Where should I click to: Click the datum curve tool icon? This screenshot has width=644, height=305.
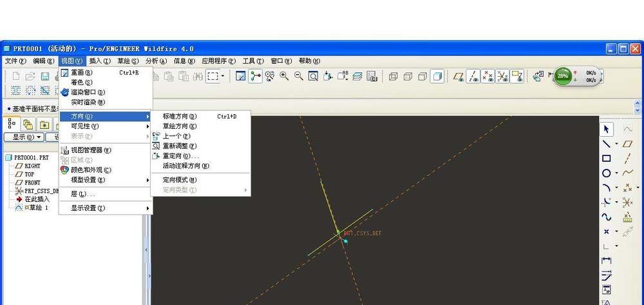point(627,173)
